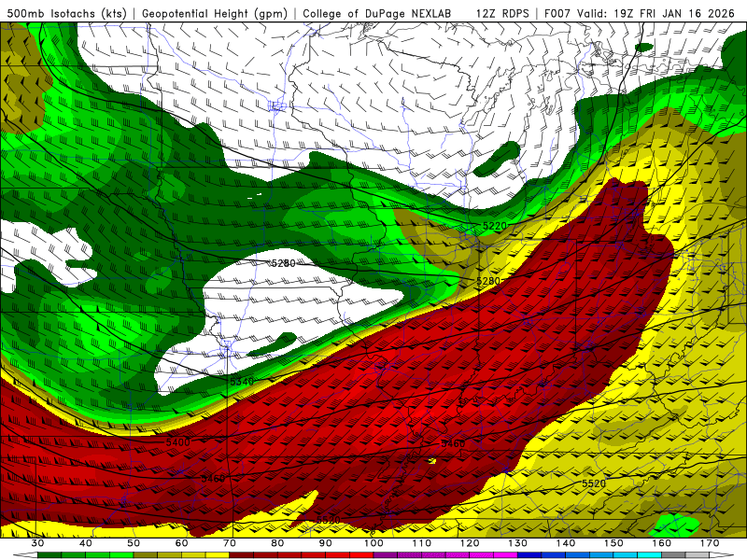Pick the olive swatch just after 50
Image resolution: width=747 pixels, height=560 pixels.
tap(146, 555)
